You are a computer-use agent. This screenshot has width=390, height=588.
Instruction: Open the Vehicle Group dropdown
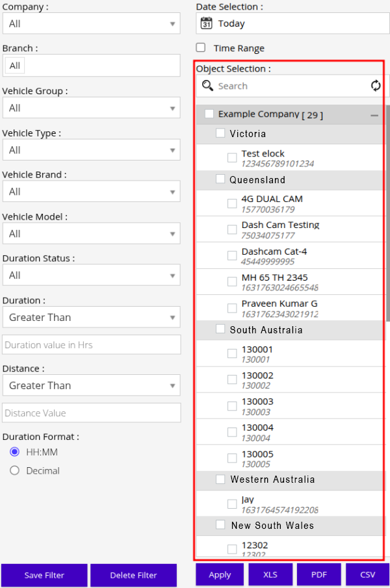click(x=92, y=108)
